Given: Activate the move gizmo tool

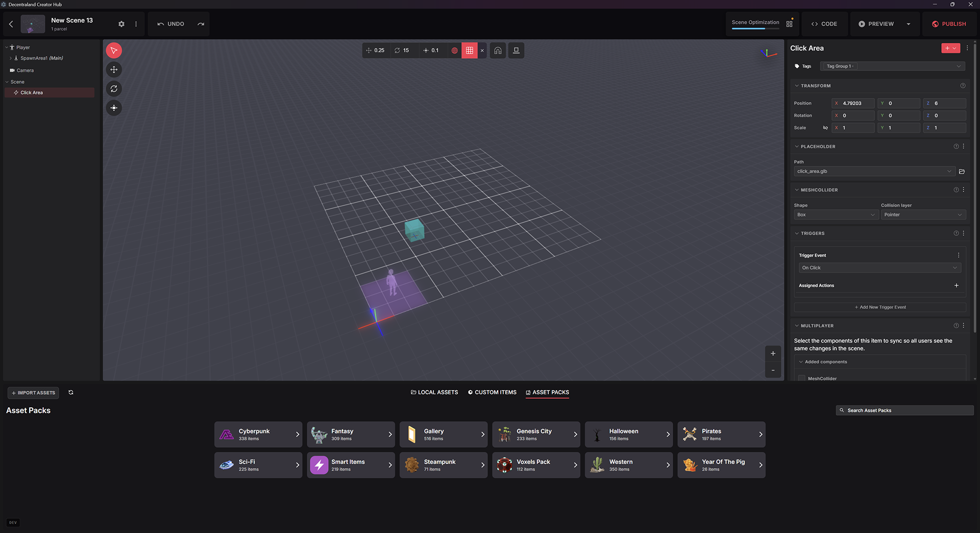Looking at the screenshot, I should tap(114, 69).
